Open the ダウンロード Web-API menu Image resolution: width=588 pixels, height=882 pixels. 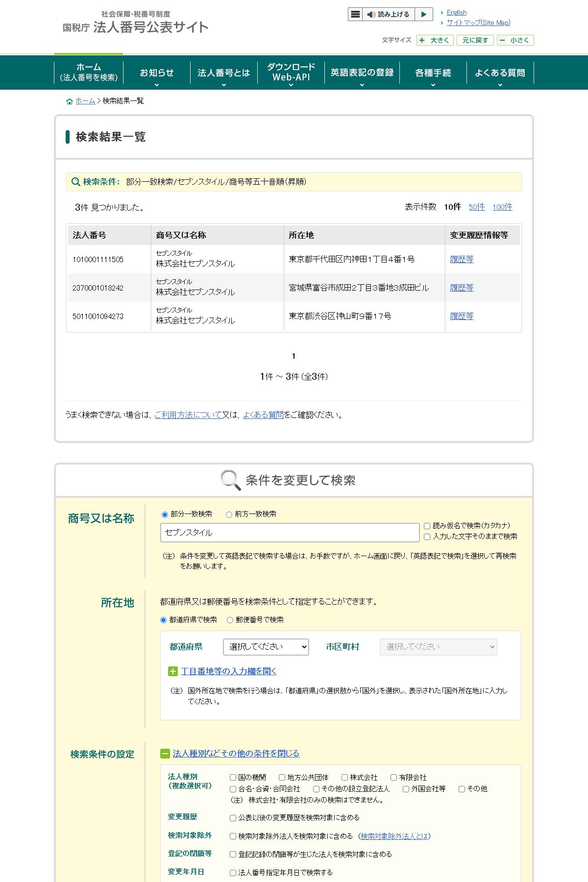[x=291, y=72]
